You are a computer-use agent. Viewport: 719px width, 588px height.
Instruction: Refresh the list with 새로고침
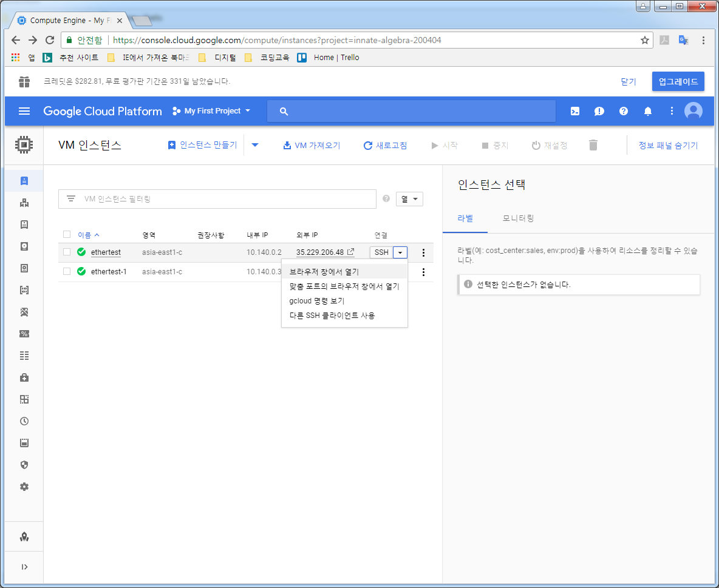point(385,145)
